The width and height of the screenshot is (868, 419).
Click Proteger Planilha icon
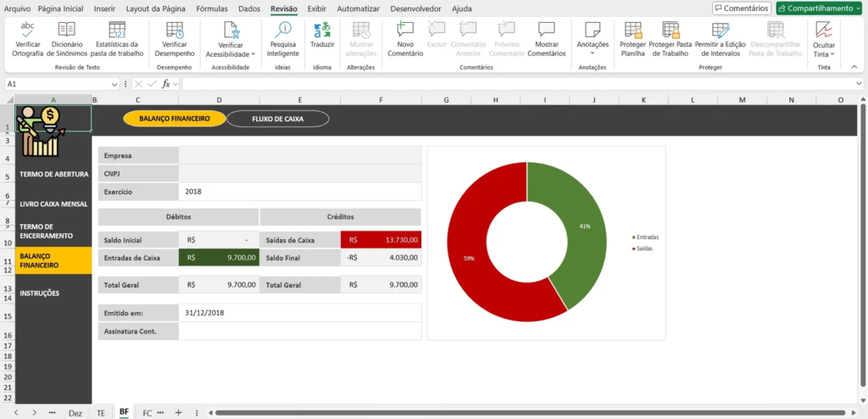point(632,31)
